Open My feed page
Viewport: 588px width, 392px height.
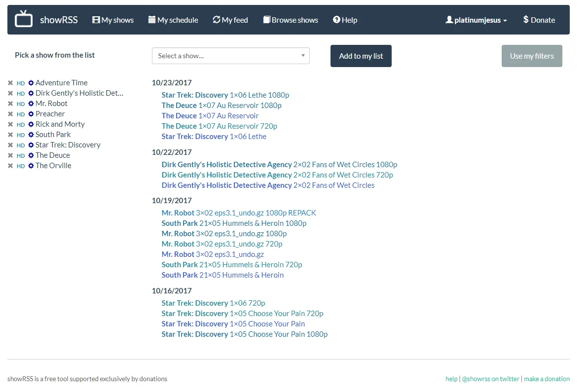coord(230,20)
